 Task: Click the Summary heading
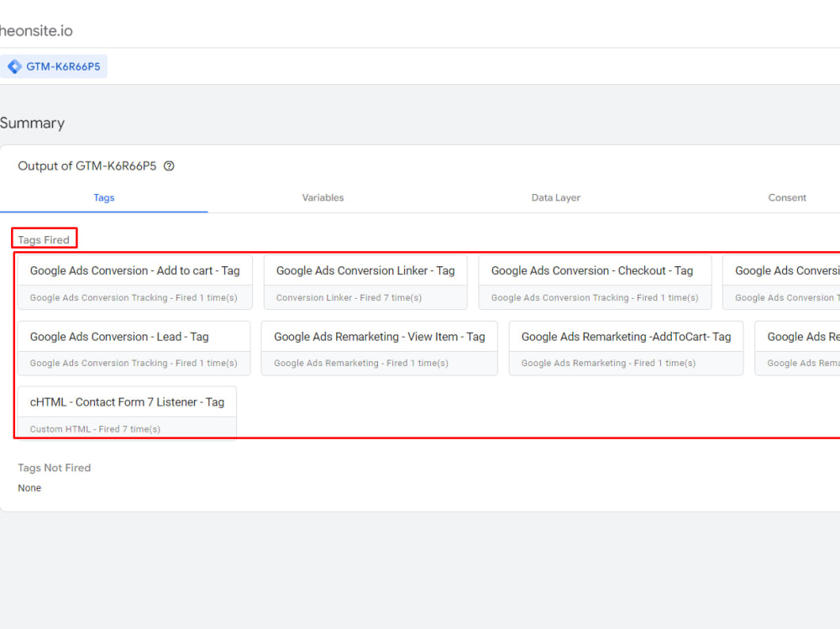[32, 123]
